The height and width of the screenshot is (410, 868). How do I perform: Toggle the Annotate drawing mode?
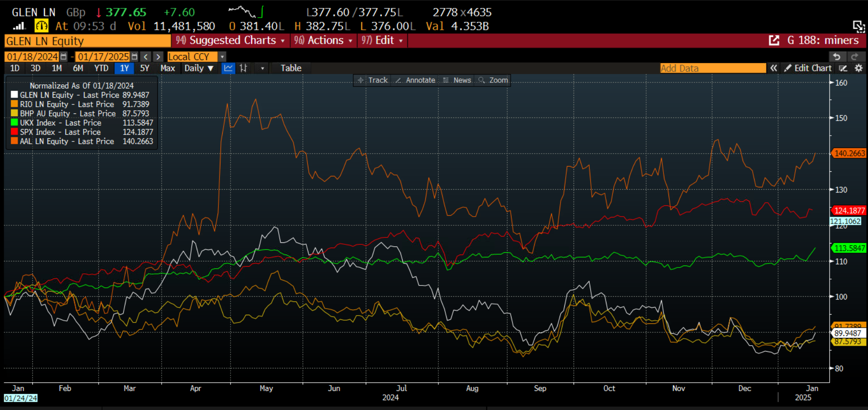coord(415,80)
